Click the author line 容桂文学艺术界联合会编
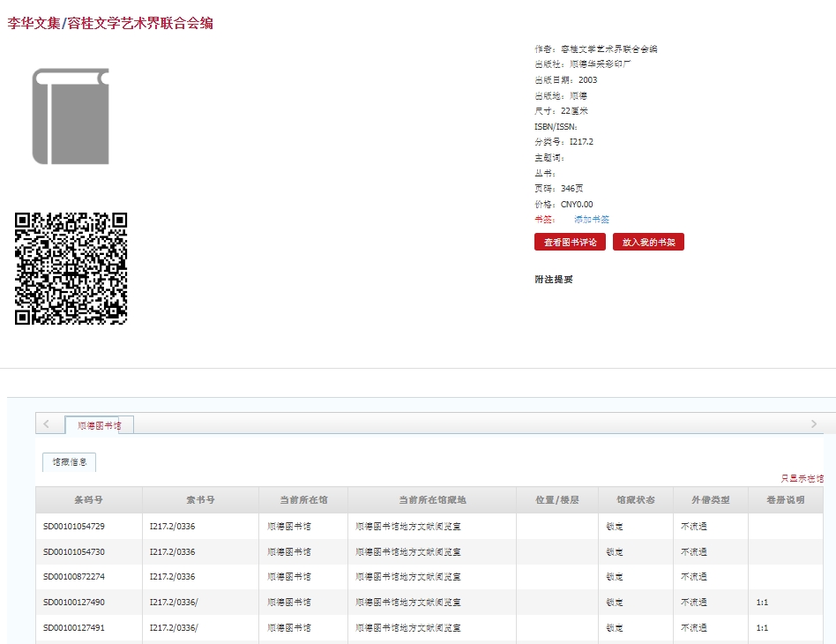Viewport: 836px width, 644px height. tap(596, 49)
